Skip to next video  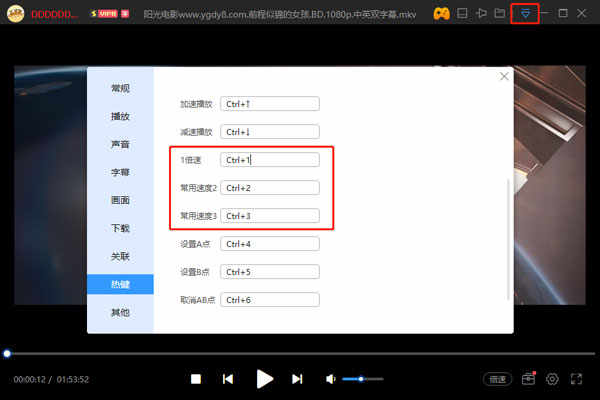(297, 379)
